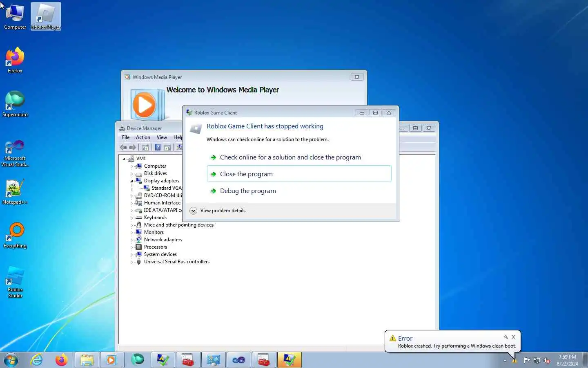This screenshot has height=368, width=588.
Task: Choose Check online for a solution option
Action: click(299, 157)
